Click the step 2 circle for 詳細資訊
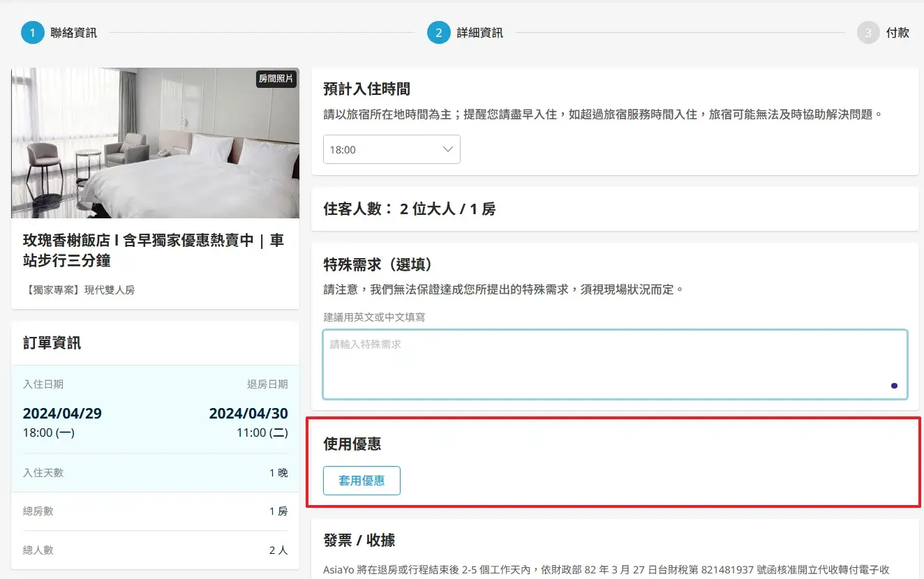This screenshot has width=924, height=579. [438, 33]
